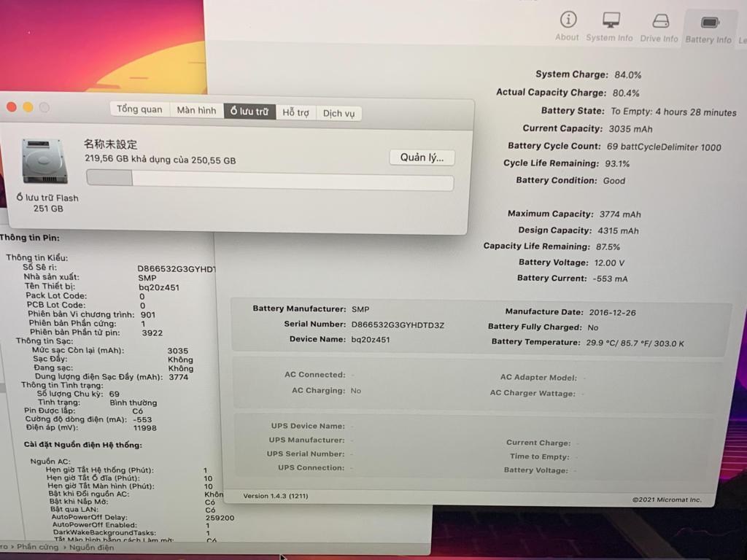This screenshot has height=560, width=747.
Task: Click the System Charge value 84.0%
Action: pos(628,75)
